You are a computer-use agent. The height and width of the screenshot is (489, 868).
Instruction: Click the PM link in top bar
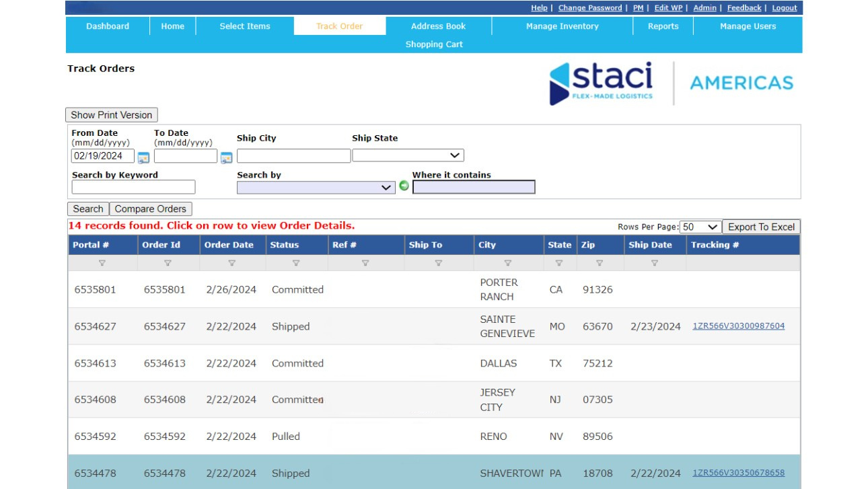click(639, 8)
